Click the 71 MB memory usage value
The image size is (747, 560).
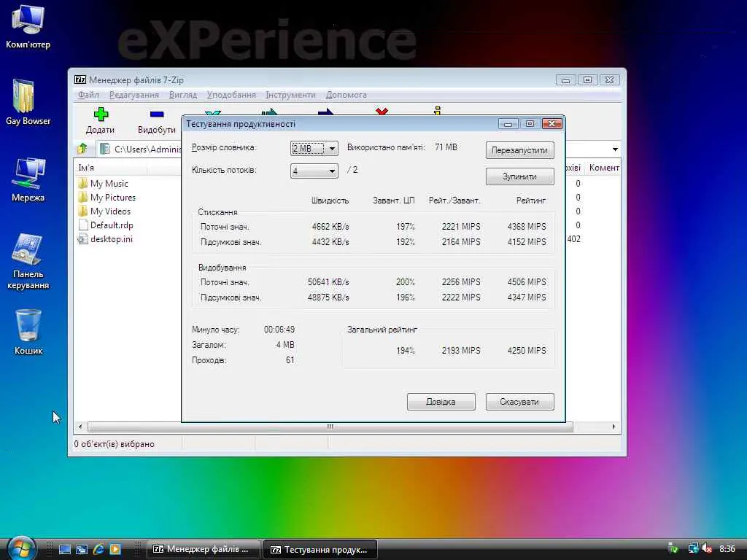pyautogui.click(x=446, y=147)
